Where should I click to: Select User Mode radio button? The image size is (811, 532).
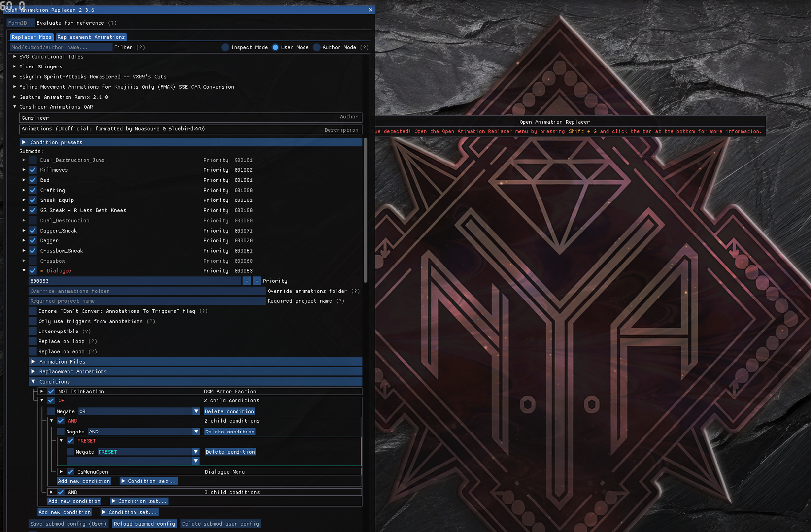[275, 47]
